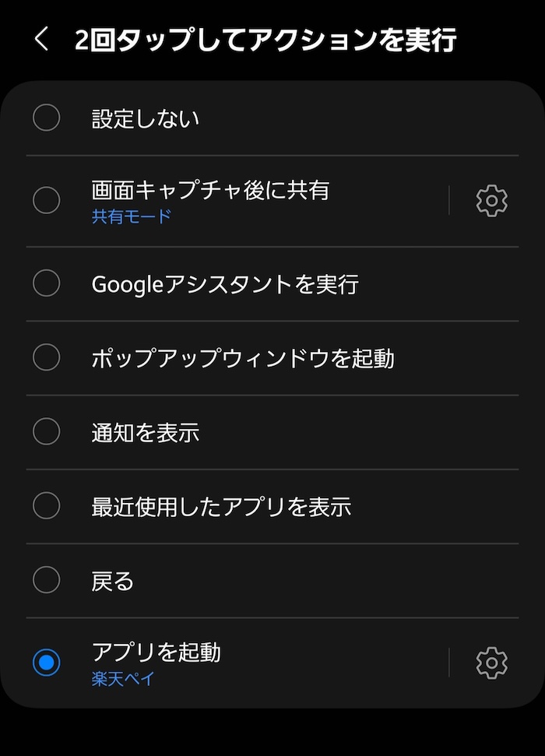Select the 戻る radio button
Viewport: 545px width, 756px height.
pos(46,579)
